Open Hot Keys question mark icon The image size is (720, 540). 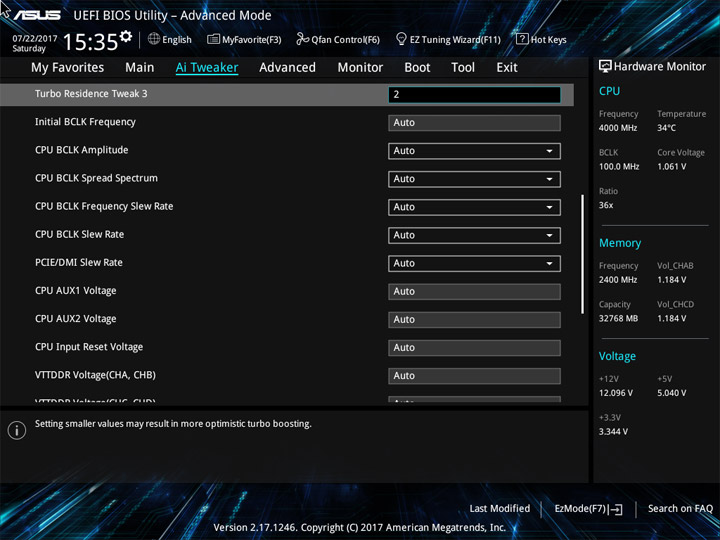[x=522, y=39]
